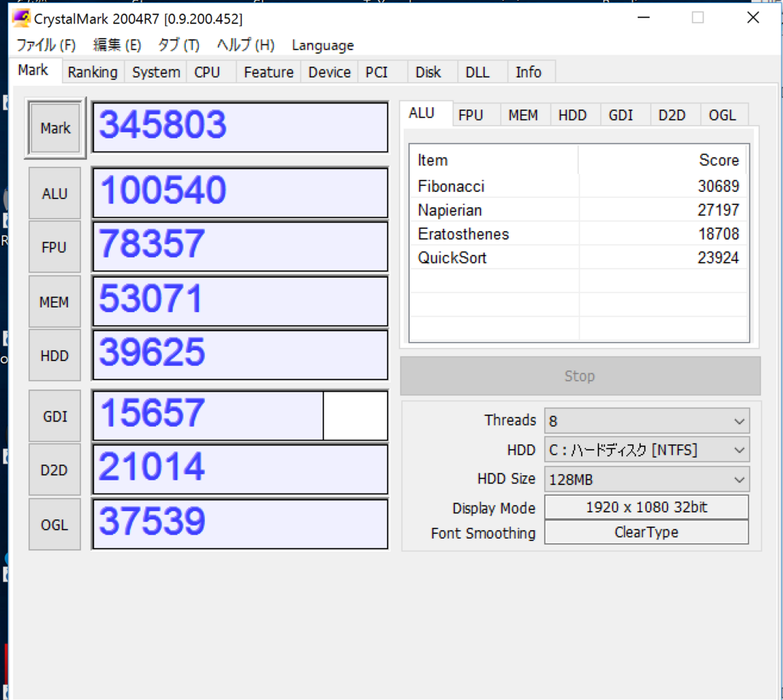The height and width of the screenshot is (700, 783).
Task: Click the CrystalMark app icon in title bar
Action: (x=21, y=18)
